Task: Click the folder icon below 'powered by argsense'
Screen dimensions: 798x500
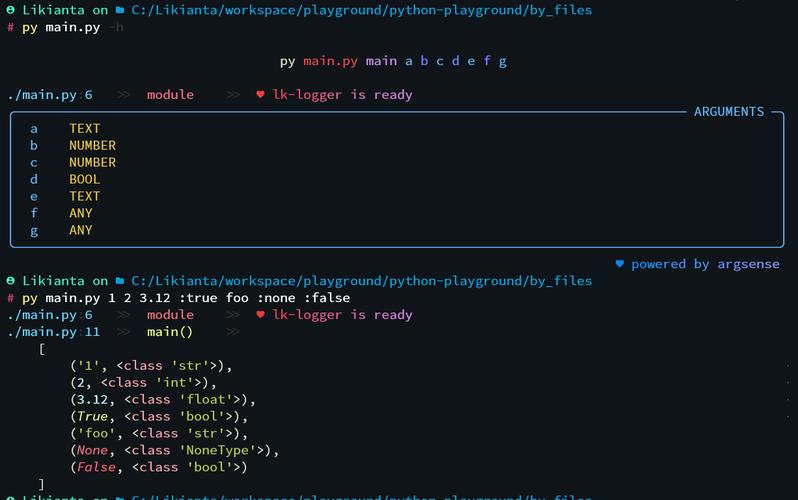Action: click(x=120, y=281)
